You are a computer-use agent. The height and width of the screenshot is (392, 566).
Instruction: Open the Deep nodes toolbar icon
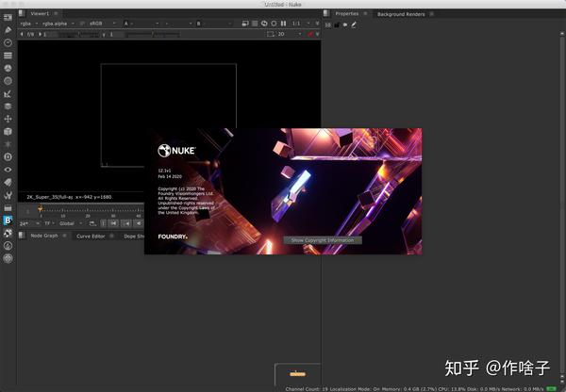[8, 156]
